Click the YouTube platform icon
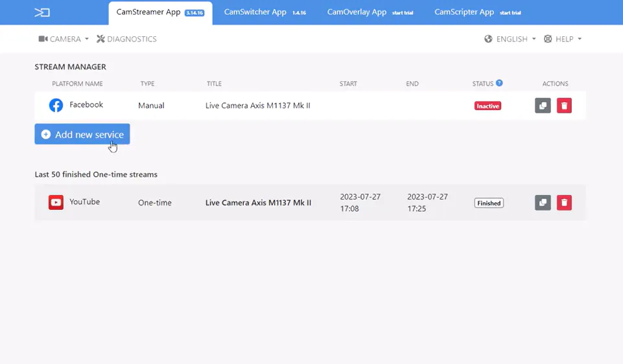The width and height of the screenshot is (623, 364). click(56, 203)
